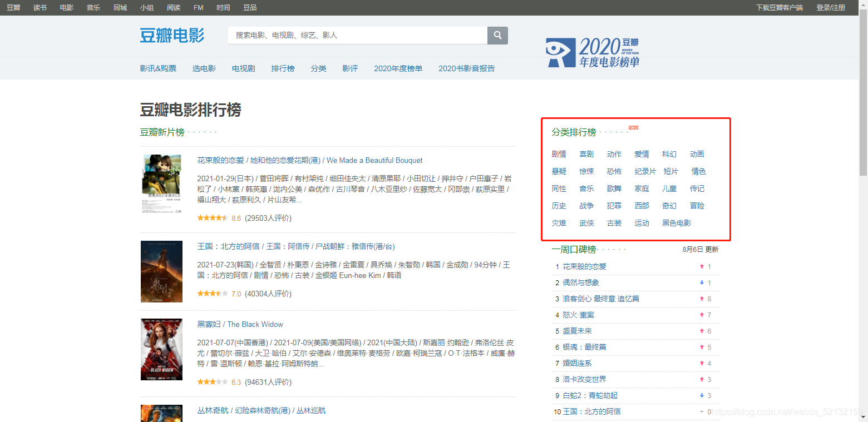Select the 惊悚 genre ranking
The width and height of the screenshot is (868, 422).
click(586, 171)
